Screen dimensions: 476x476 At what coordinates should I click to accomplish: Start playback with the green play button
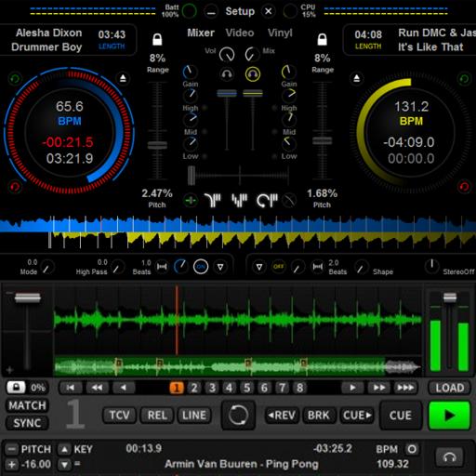449,416
